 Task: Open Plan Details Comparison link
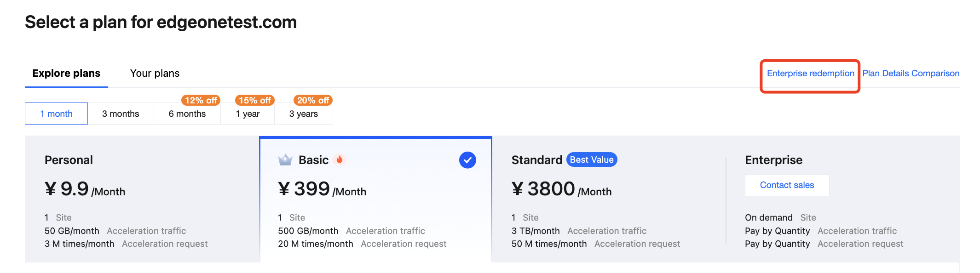point(911,74)
